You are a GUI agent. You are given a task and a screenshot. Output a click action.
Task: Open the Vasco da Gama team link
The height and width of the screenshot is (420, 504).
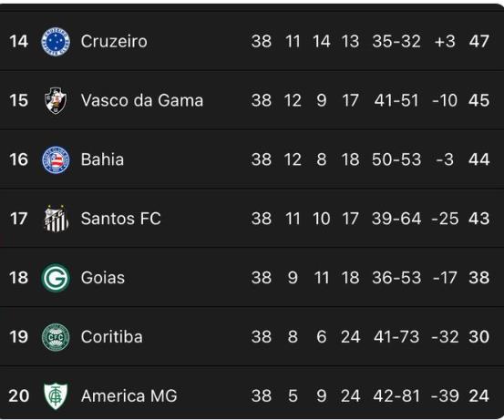[142, 100]
